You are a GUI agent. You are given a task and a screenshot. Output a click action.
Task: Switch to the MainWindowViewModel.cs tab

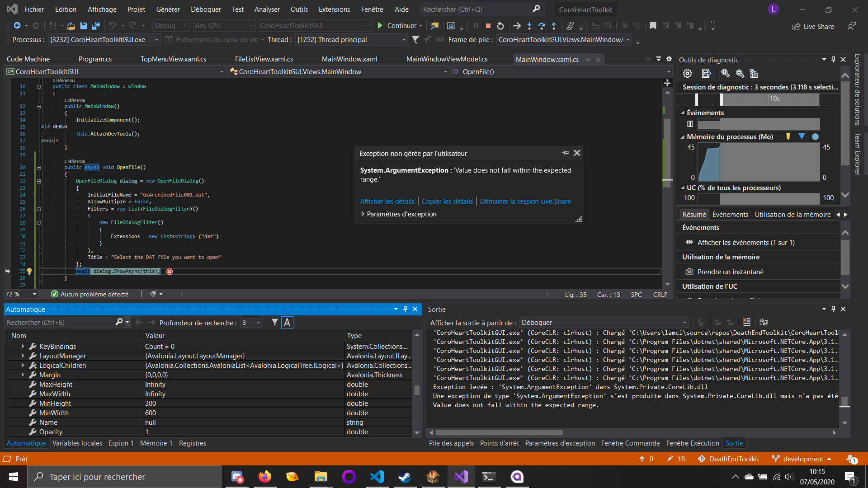(x=447, y=59)
